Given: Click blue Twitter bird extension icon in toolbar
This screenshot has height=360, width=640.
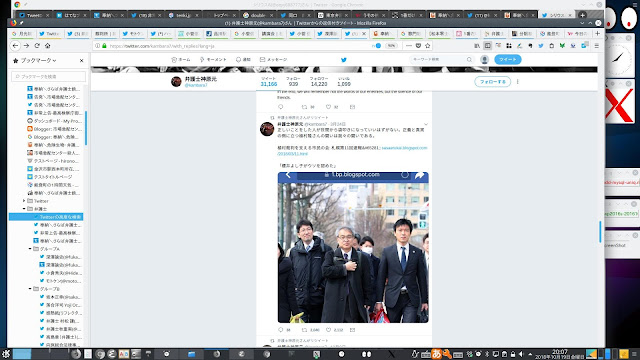Looking at the screenshot, I should click(x=541, y=46).
